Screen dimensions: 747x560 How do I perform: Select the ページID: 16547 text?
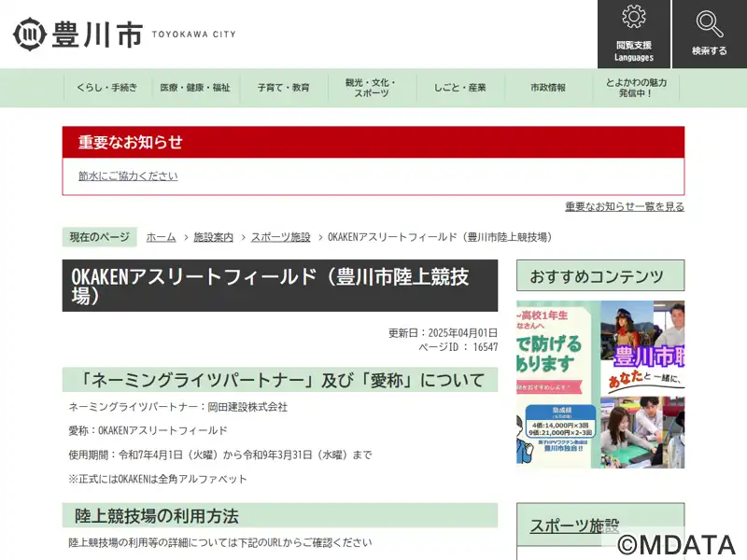tap(458, 346)
